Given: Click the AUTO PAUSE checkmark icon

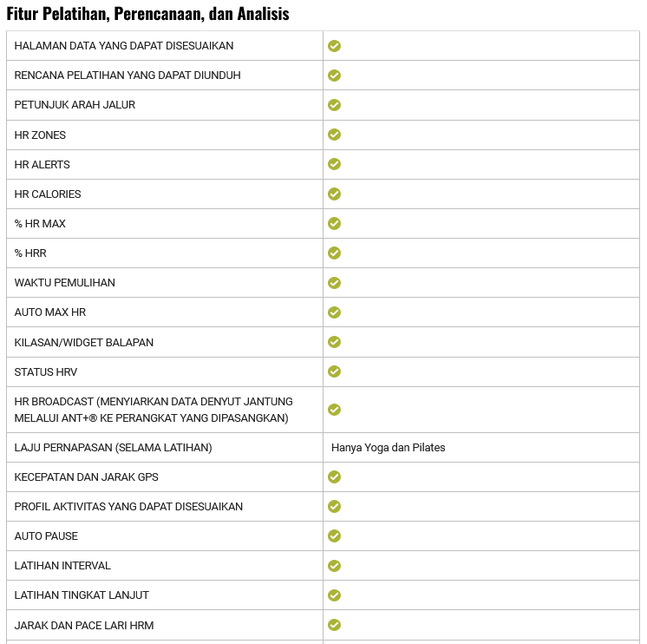Looking at the screenshot, I should coord(334,536).
